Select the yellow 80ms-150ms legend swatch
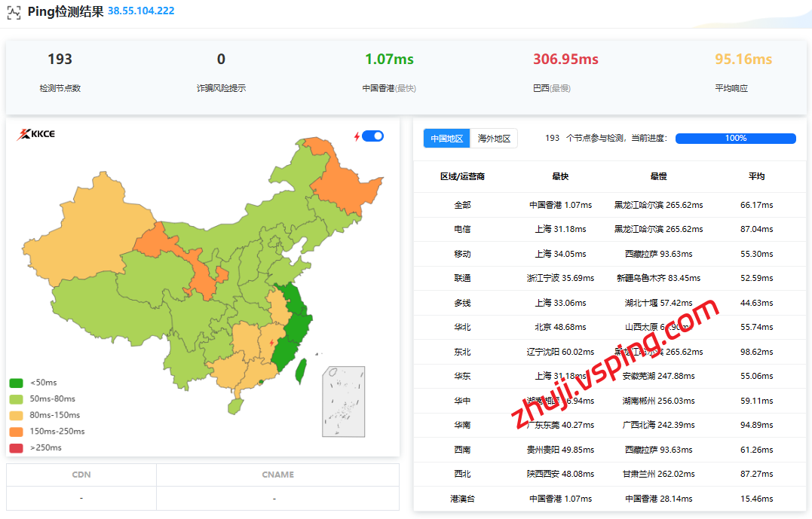Screen dimensions: 812x519 pos(16,415)
